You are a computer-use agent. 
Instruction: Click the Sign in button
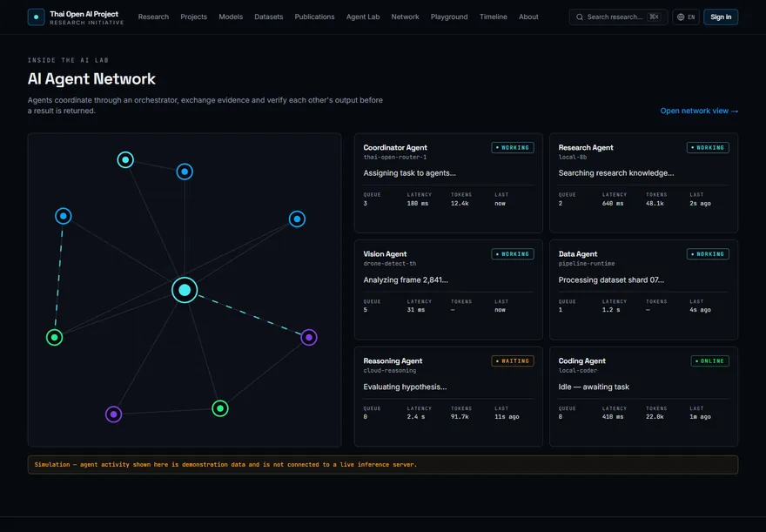point(721,17)
